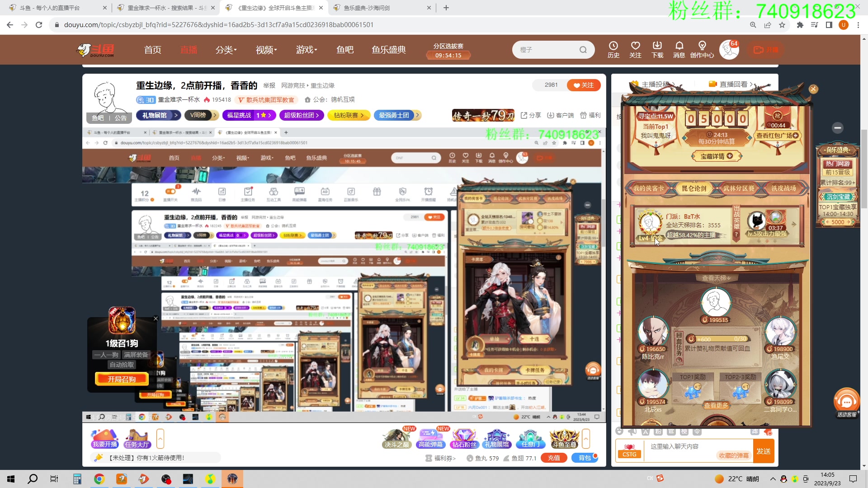Open the 背包 backpack button
This screenshot has height=488, width=868.
585,458
